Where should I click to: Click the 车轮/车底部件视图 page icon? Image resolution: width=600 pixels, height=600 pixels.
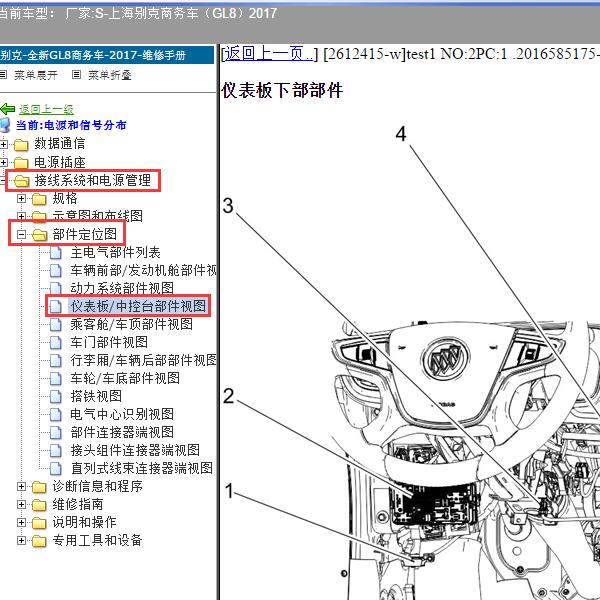(56, 378)
